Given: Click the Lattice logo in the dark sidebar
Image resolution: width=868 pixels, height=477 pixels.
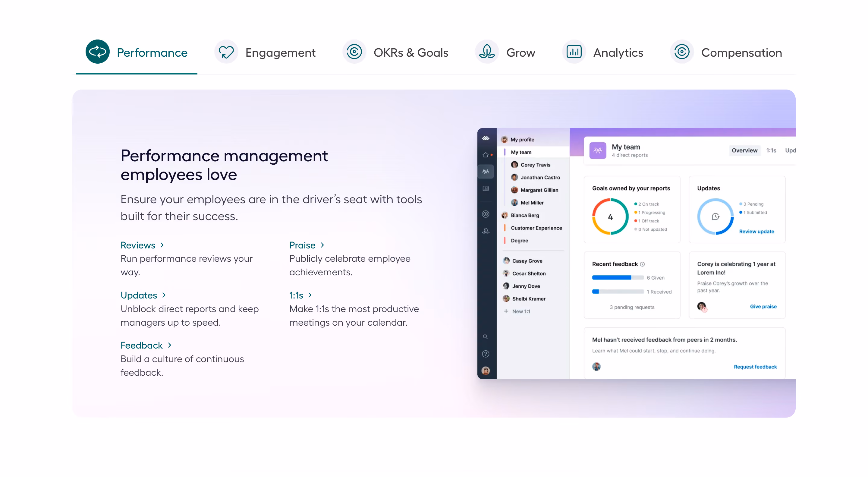Looking at the screenshot, I should click(x=486, y=138).
